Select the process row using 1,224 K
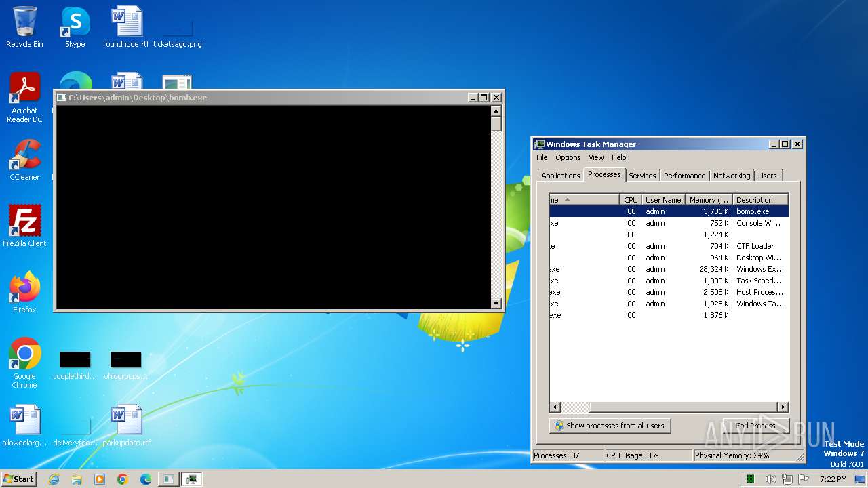 pyautogui.click(x=669, y=235)
